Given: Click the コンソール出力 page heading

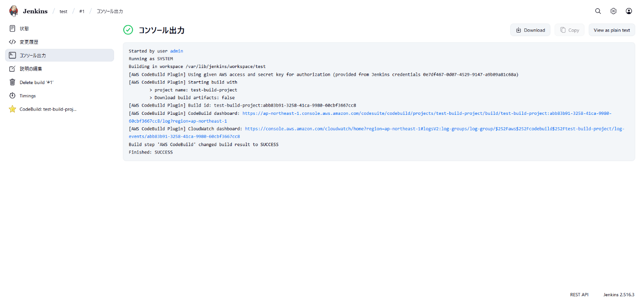Looking at the screenshot, I should click(161, 30).
